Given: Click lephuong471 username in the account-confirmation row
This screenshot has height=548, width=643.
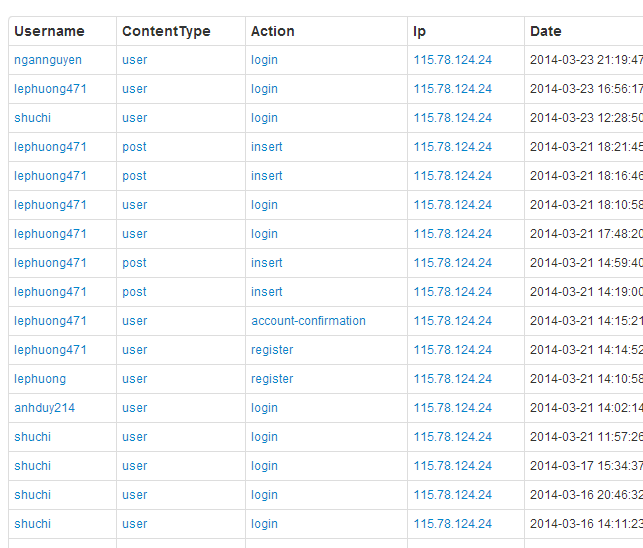Looking at the screenshot, I should (x=50, y=321).
